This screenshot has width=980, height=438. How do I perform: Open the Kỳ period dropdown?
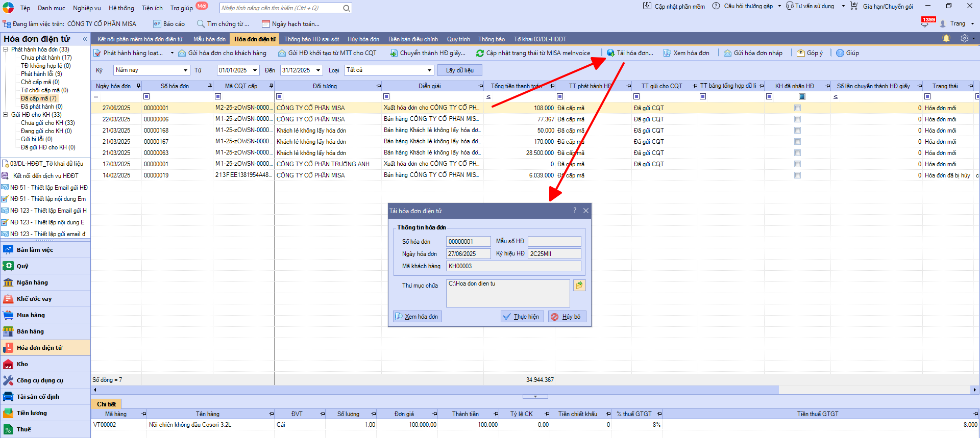click(x=185, y=70)
